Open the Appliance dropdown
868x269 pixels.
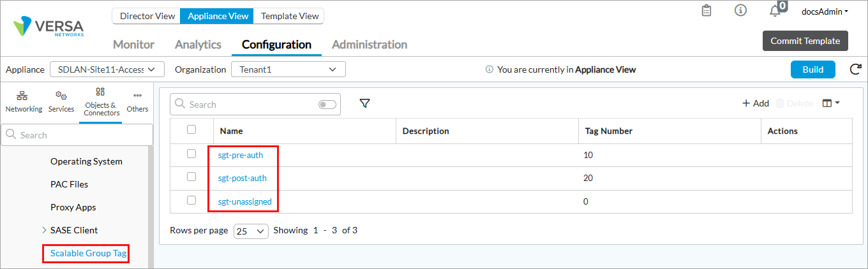107,69
